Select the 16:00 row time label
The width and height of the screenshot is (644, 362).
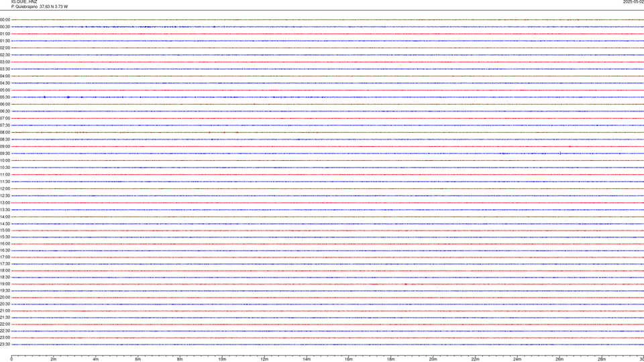pyautogui.click(x=5, y=244)
